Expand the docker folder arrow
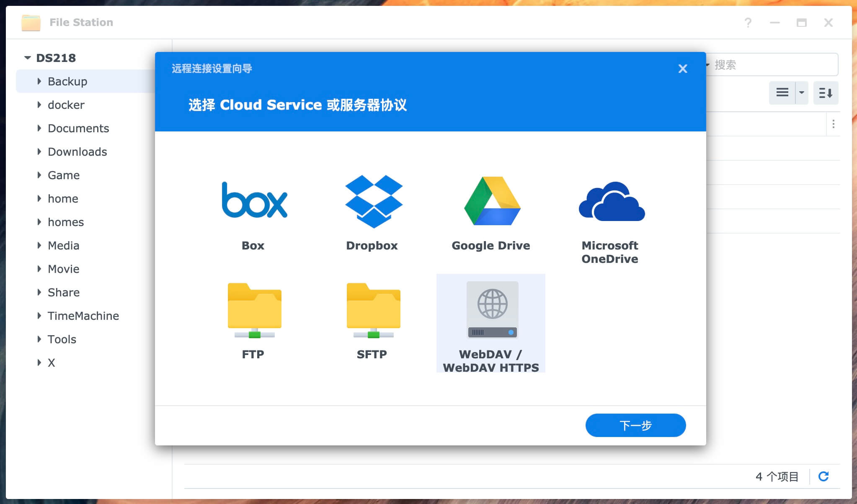Screen dimensions: 857x504 pos(39,105)
